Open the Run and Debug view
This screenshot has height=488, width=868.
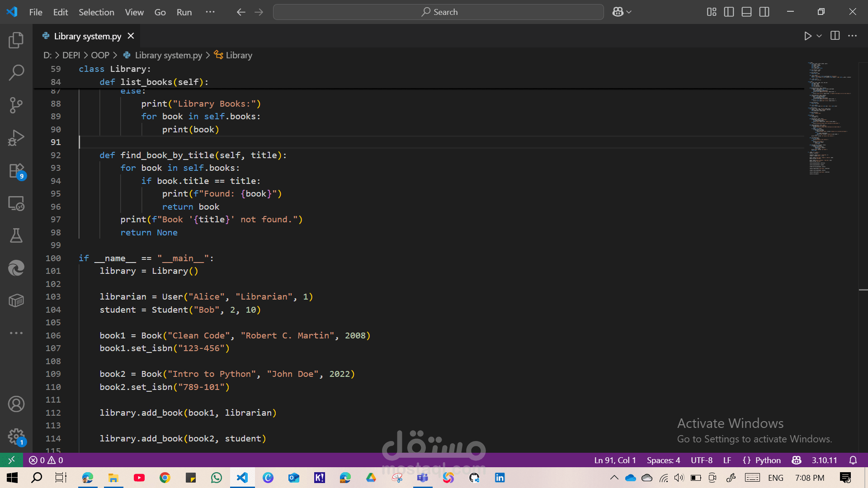click(x=16, y=138)
